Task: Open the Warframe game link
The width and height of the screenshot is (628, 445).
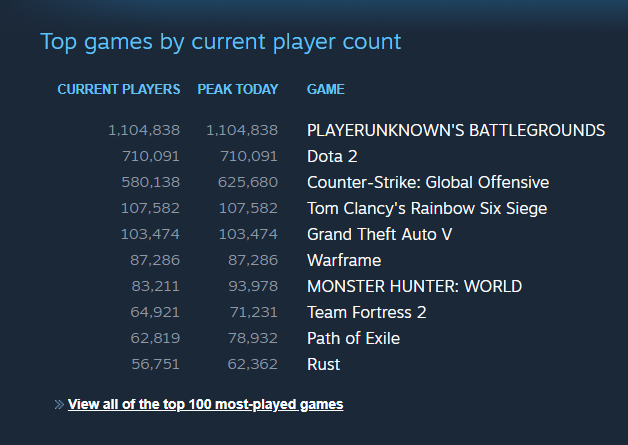Action: (344, 260)
